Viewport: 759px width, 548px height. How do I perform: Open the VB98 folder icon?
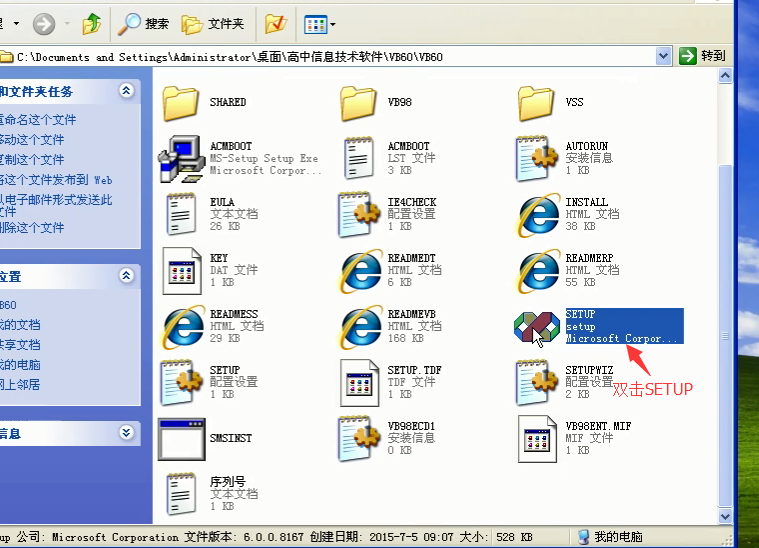click(x=359, y=103)
